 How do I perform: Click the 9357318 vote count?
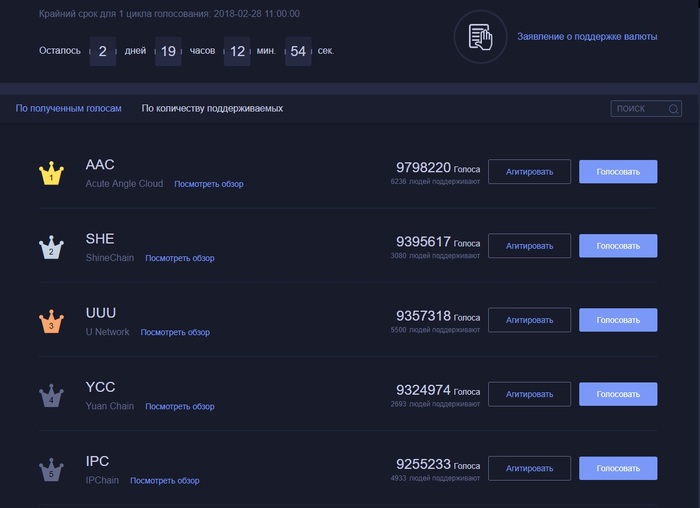click(x=423, y=316)
